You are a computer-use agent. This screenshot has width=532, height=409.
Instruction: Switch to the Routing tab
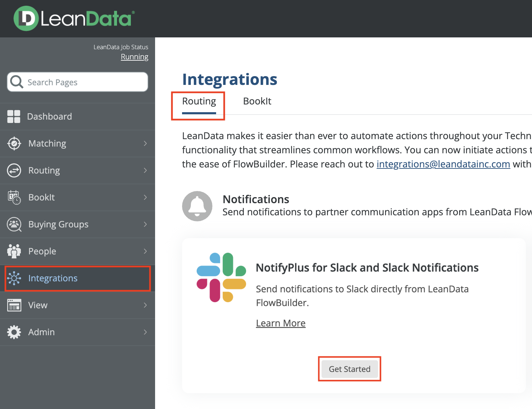[x=199, y=101]
